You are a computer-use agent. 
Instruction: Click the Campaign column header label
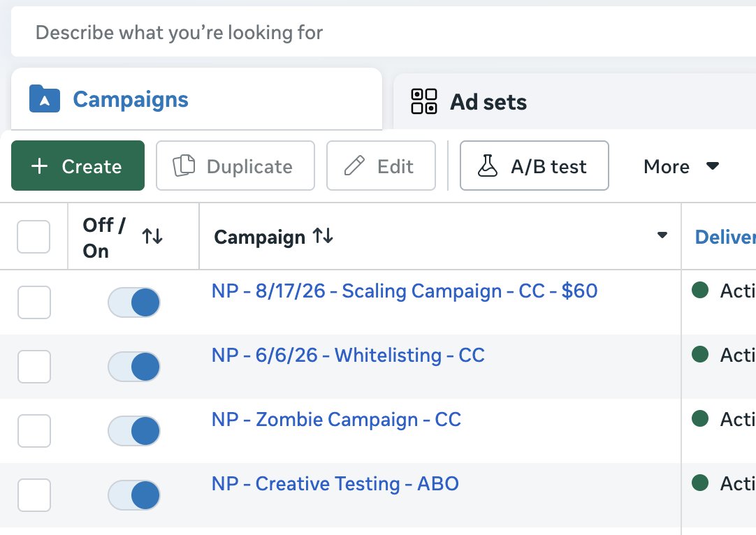point(259,237)
